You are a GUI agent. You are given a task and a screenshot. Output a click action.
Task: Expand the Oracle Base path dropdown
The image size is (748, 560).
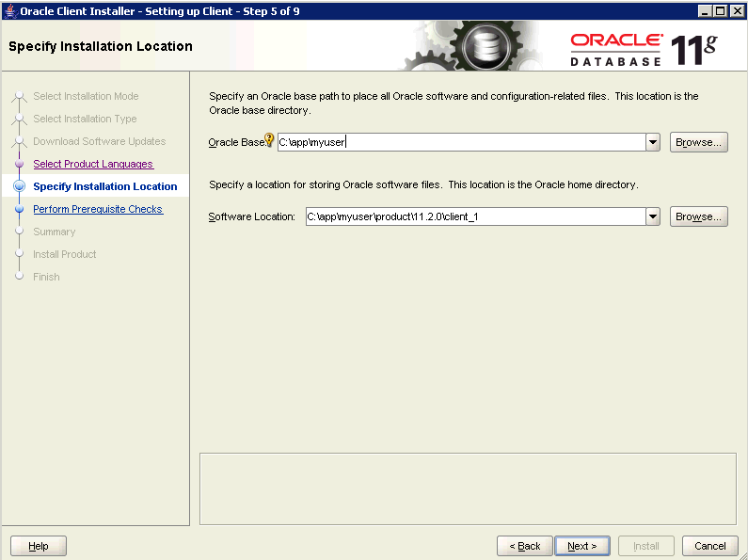(x=653, y=142)
